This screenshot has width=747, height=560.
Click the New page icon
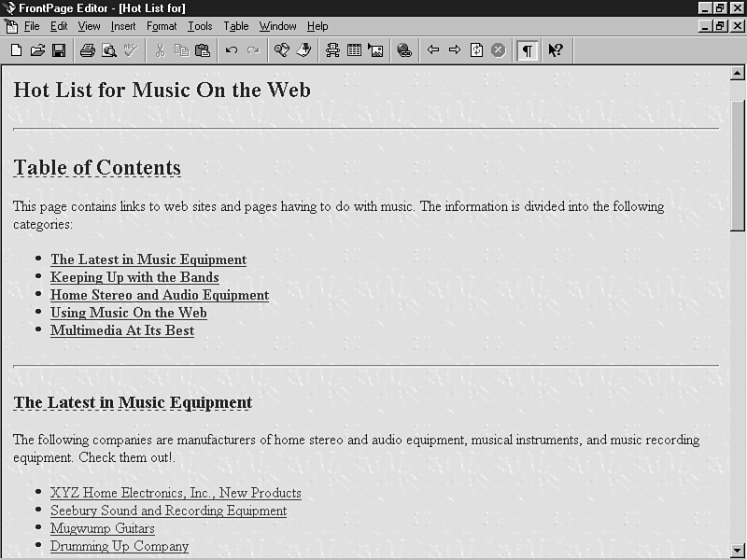[16, 50]
